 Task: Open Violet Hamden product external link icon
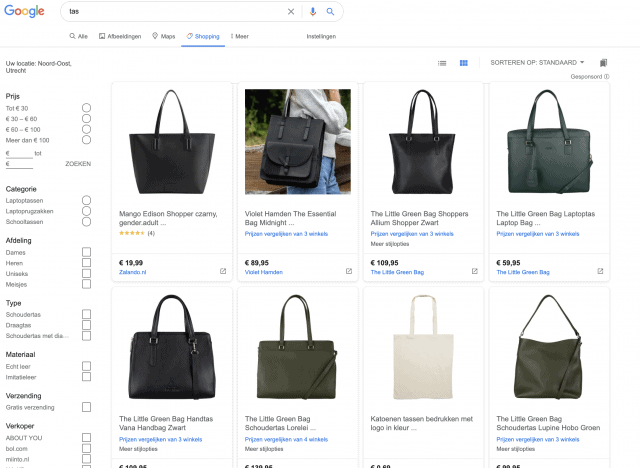349,271
